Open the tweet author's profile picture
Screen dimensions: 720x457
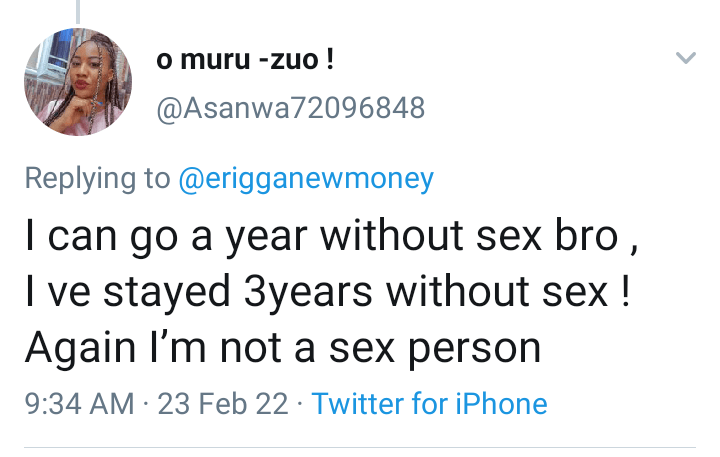tap(76, 81)
